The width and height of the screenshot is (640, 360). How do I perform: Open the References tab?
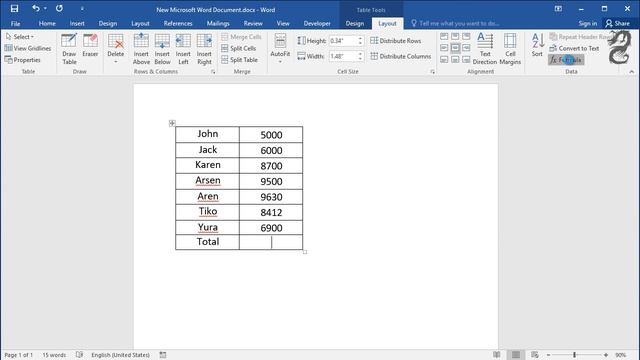coord(178,23)
